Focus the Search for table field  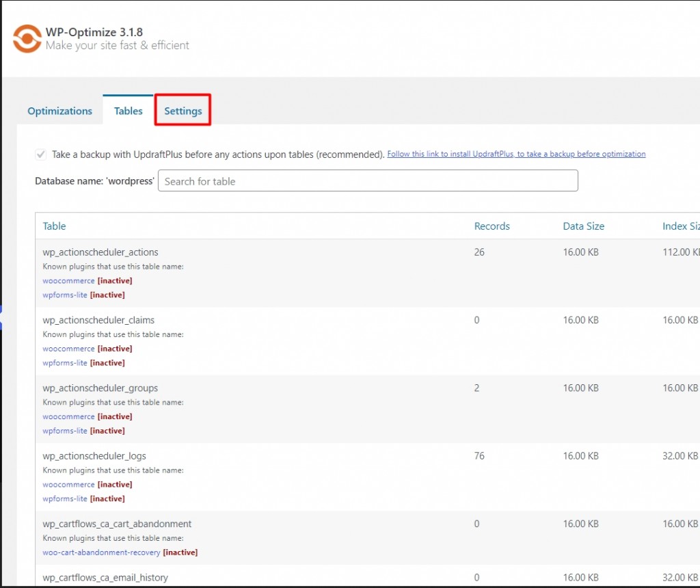[x=368, y=181]
